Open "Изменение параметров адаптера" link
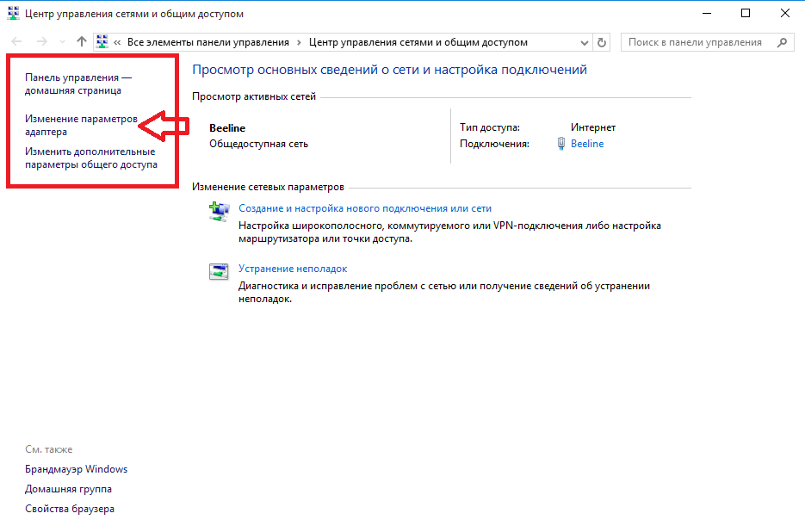 (x=81, y=126)
